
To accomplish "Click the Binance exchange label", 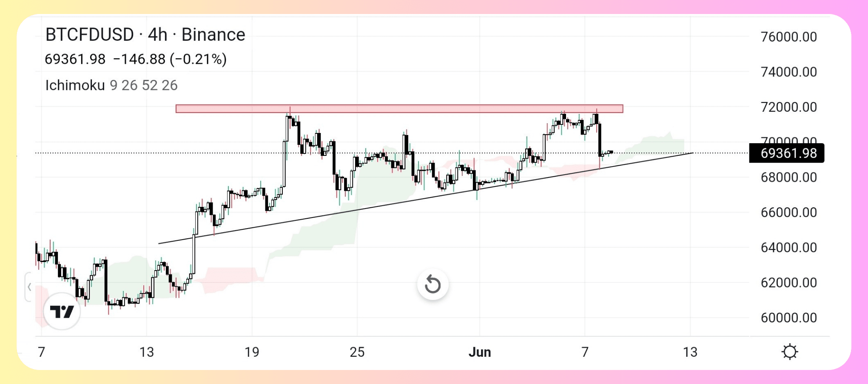I will pos(212,35).
